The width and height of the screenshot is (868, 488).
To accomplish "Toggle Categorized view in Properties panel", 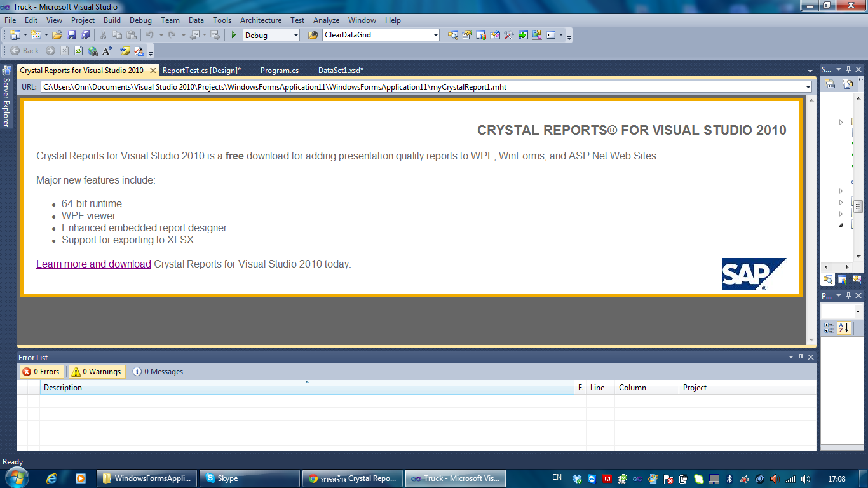I will 830,328.
